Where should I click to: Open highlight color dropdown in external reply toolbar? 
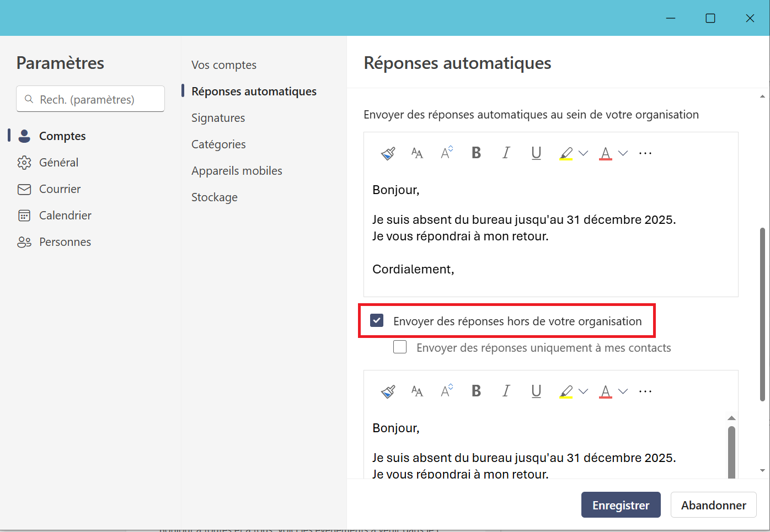point(583,391)
